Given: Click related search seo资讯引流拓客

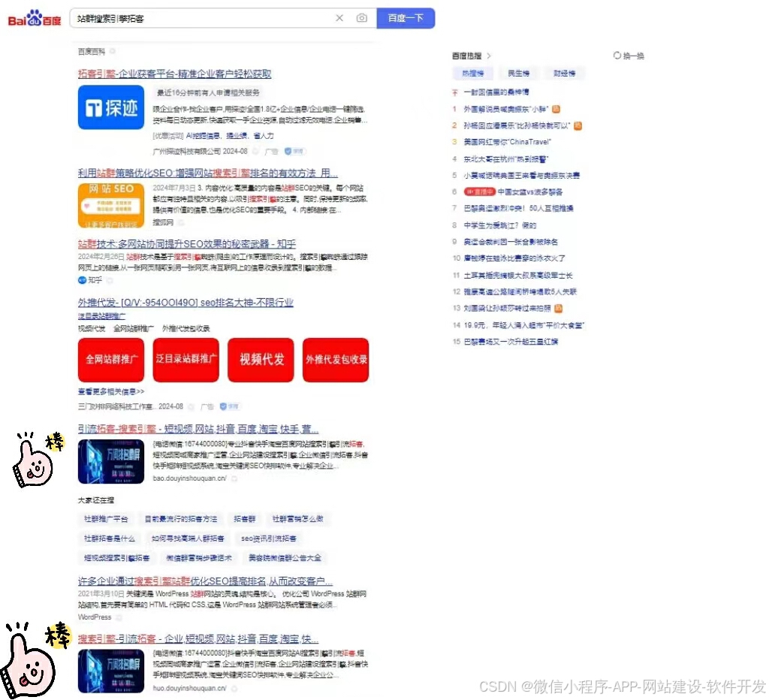Looking at the screenshot, I should pyautogui.click(x=269, y=539).
